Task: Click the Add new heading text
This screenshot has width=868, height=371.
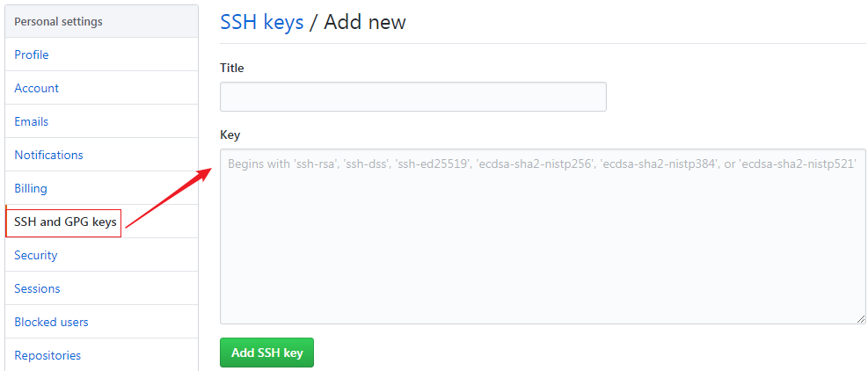Action: tap(365, 22)
